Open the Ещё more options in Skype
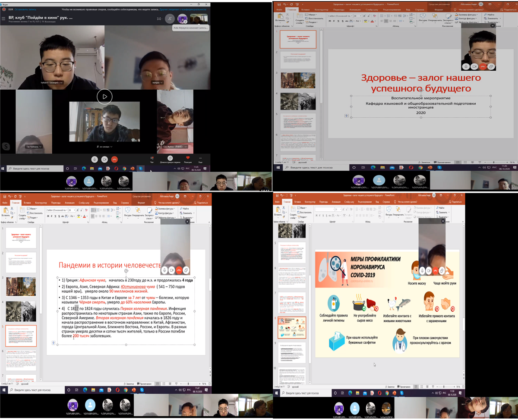 (x=200, y=159)
